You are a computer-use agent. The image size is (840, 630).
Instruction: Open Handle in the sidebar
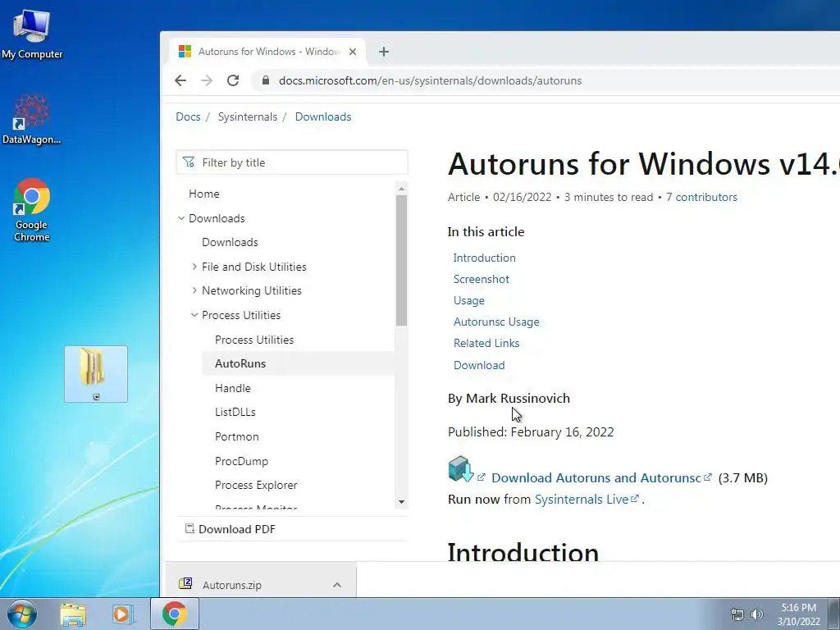[232, 388]
